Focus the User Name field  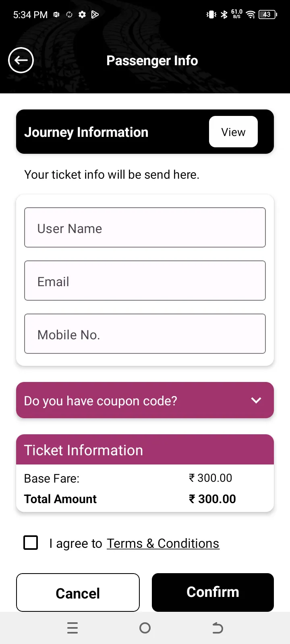point(145,227)
